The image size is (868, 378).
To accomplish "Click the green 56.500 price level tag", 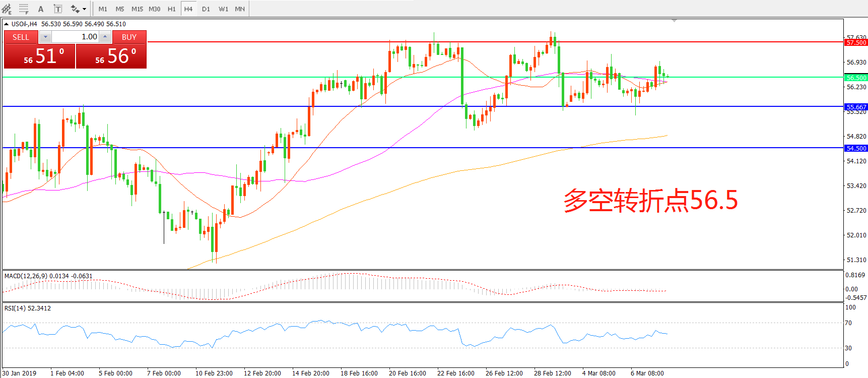I will (856, 78).
